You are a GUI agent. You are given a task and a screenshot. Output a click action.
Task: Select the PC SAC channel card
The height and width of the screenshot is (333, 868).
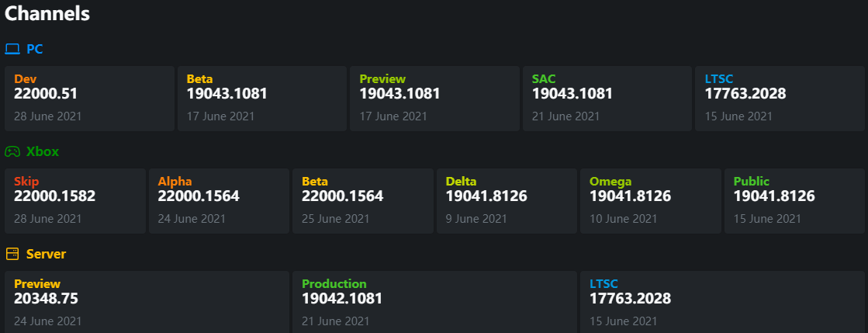point(607,99)
